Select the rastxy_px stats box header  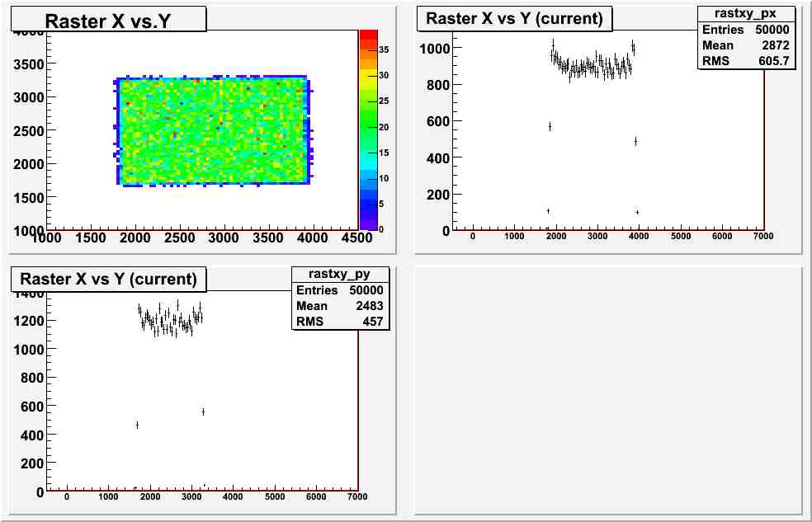click(x=746, y=13)
